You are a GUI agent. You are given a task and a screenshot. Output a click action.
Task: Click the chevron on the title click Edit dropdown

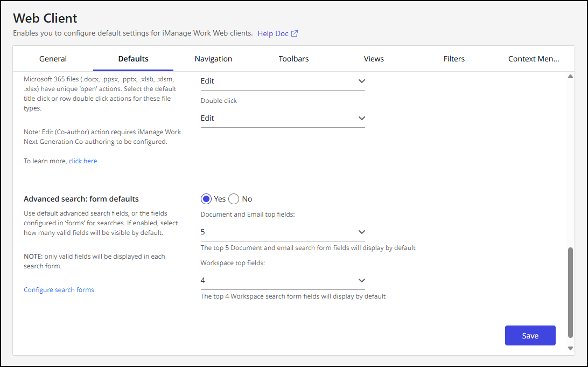(361, 80)
